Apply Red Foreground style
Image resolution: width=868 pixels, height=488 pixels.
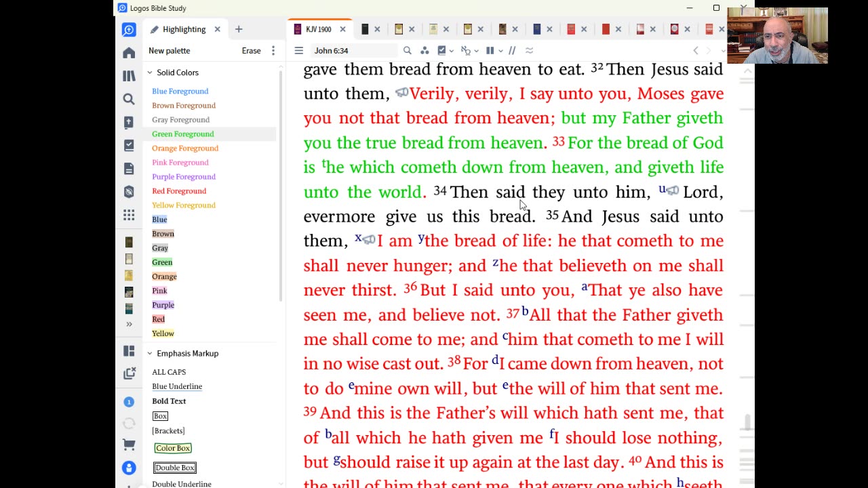179,190
